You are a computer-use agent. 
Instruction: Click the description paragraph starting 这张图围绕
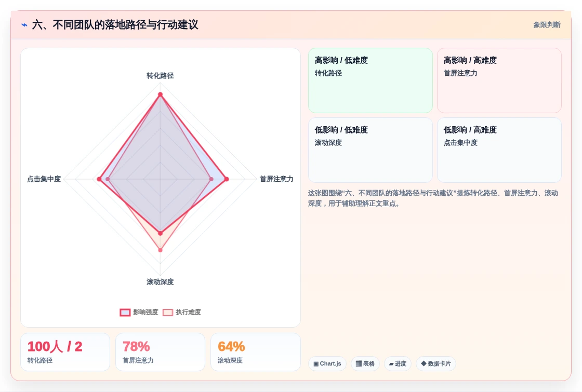tap(433, 198)
